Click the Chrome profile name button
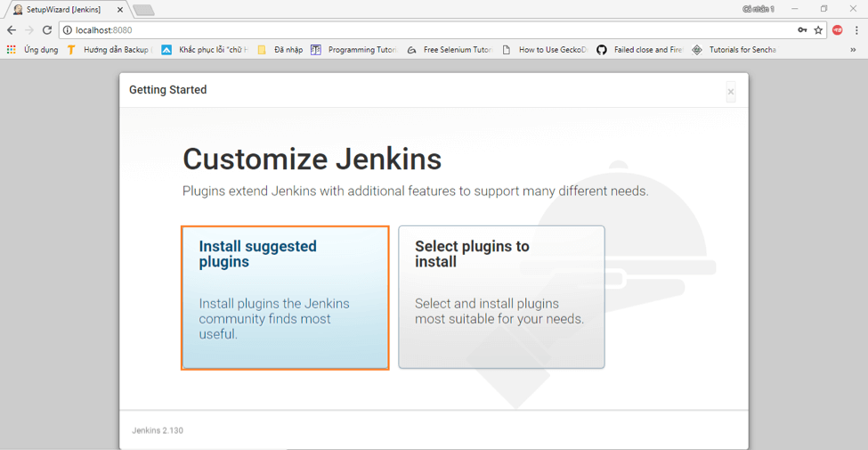The width and height of the screenshot is (868, 450). (x=758, y=9)
